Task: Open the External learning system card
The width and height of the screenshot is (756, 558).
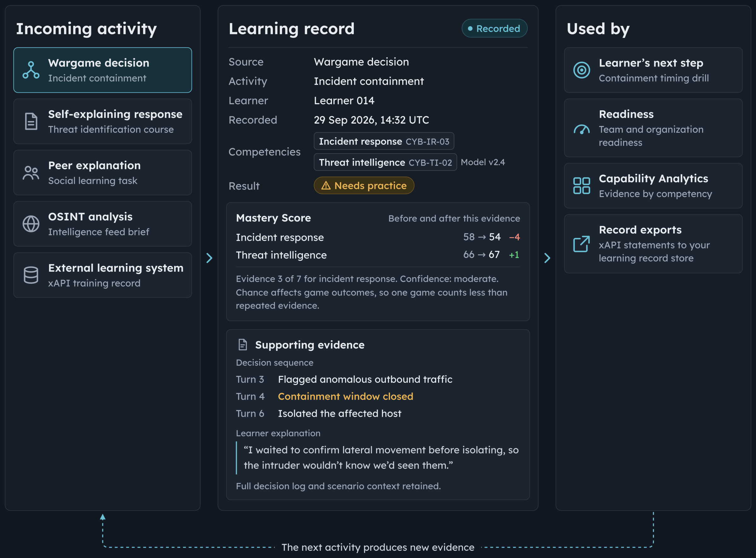Action: pyautogui.click(x=103, y=275)
